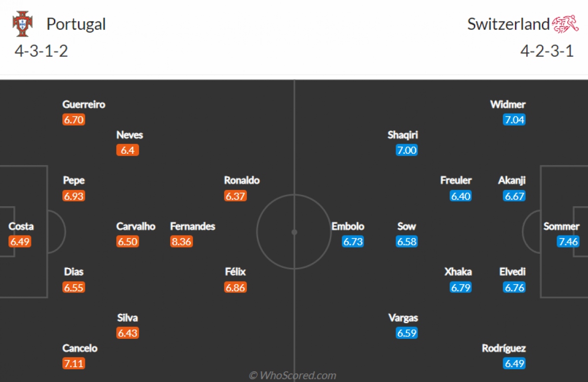Click Félix's 6.86 rating badge

235,287
